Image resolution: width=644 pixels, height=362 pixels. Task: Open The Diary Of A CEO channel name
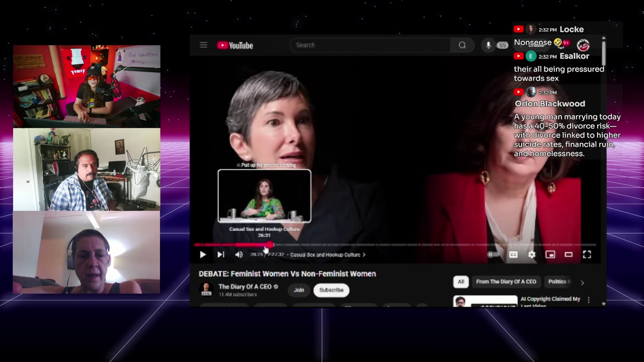click(x=245, y=287)
